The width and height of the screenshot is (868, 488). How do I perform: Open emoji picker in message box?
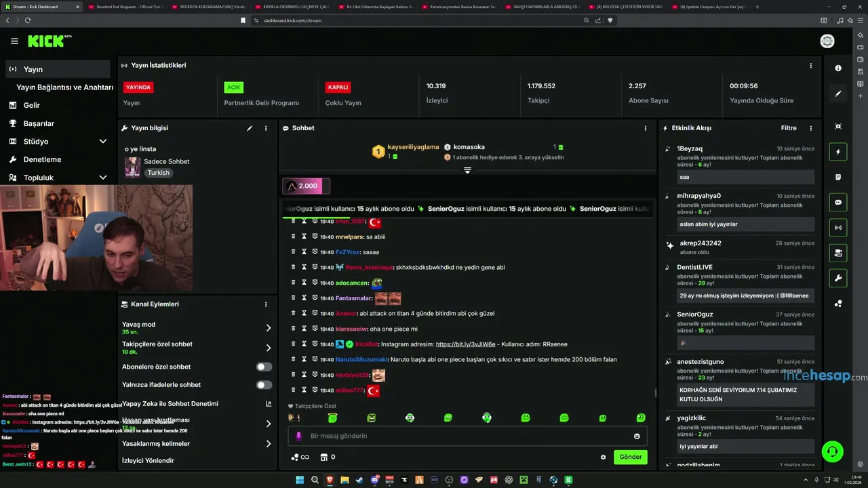pyautogui.click(x=637, y=436)
